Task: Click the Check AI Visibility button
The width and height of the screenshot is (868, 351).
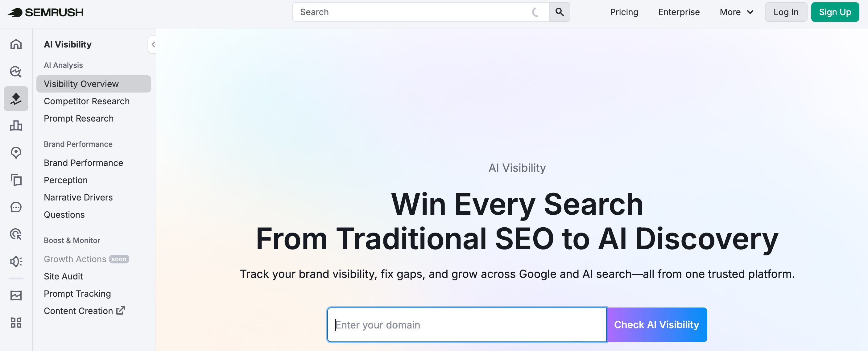Action: (656, 324)
